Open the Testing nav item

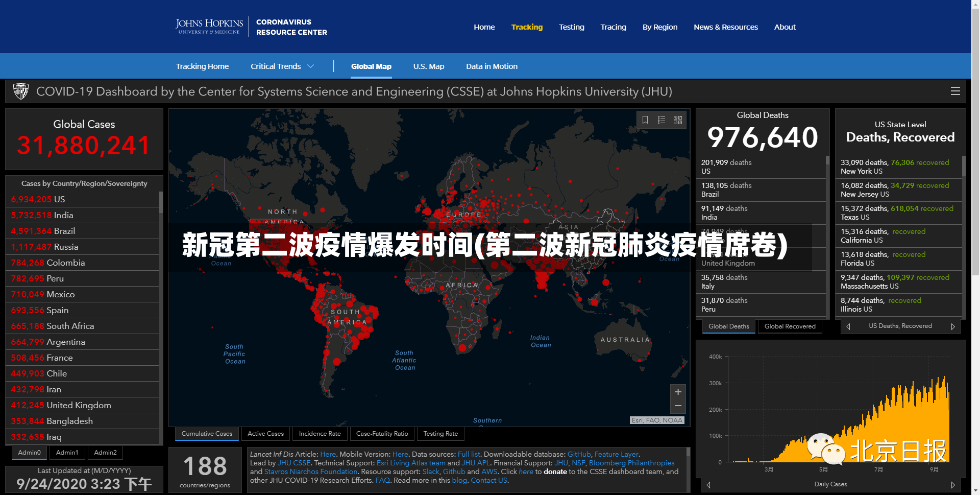571,27
